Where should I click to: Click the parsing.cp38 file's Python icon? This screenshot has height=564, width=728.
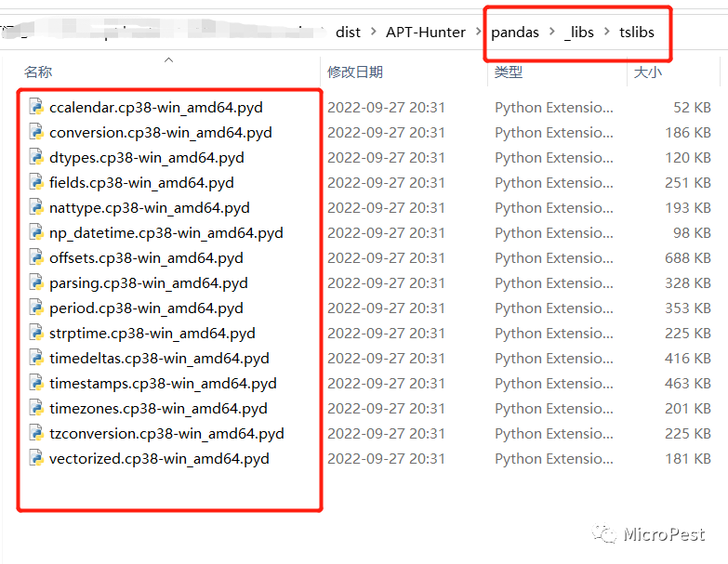point(36,282)
